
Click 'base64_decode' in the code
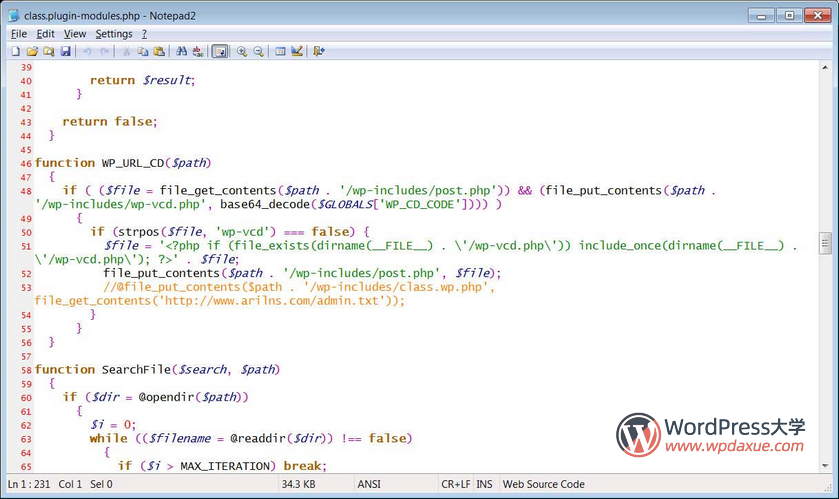[265, 204]
